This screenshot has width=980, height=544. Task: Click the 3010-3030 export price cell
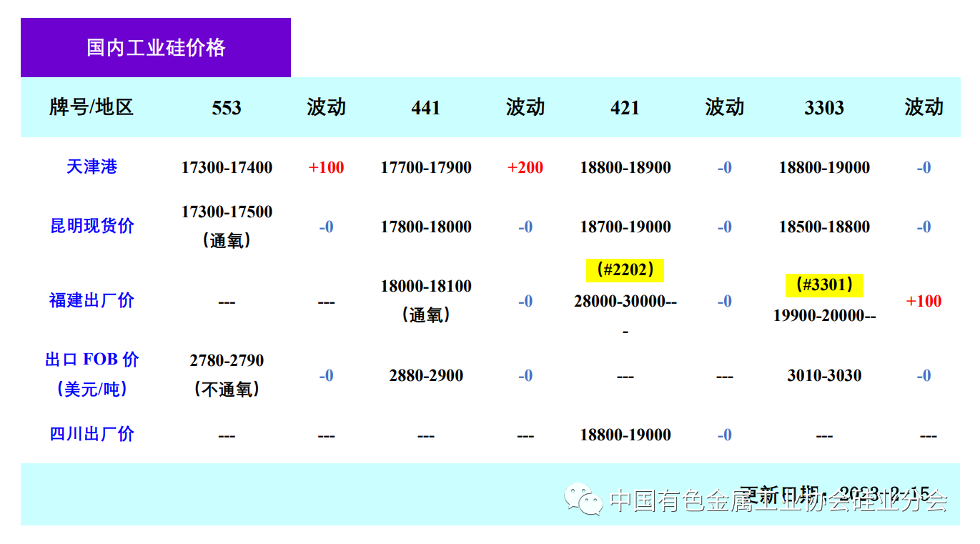(824, 375)
